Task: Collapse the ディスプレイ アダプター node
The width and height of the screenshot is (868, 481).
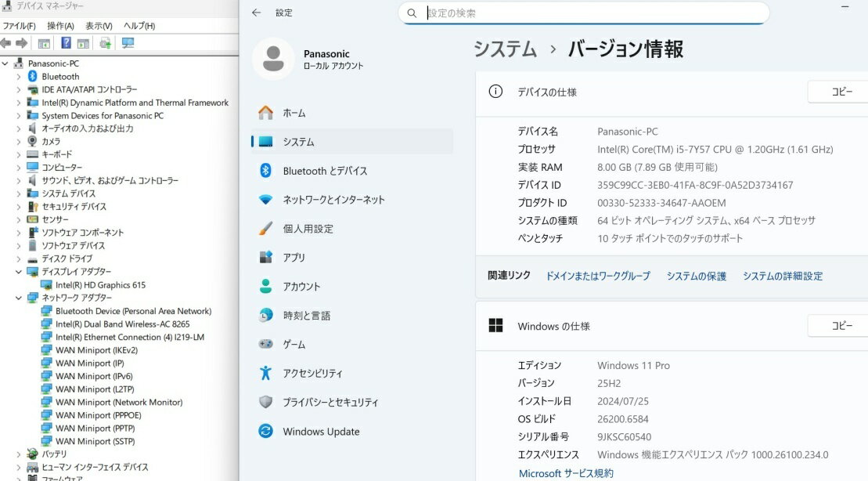Action: point(19,272)
